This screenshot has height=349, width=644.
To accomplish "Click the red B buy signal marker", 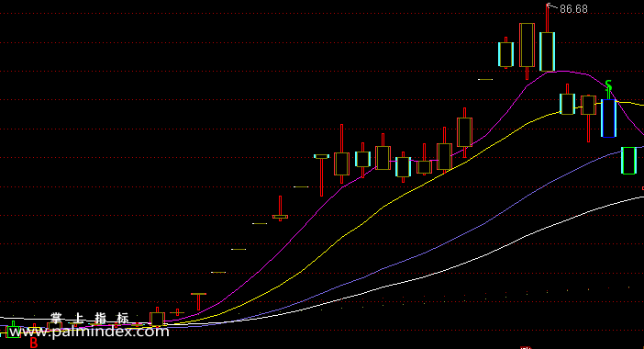I will tap(34, 343).
